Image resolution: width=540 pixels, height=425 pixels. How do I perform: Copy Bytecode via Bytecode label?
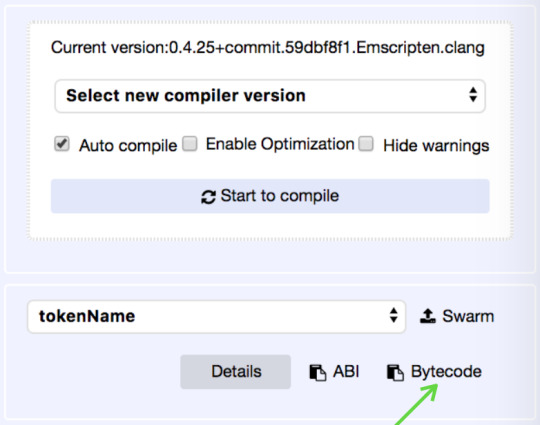coord(446,372)
